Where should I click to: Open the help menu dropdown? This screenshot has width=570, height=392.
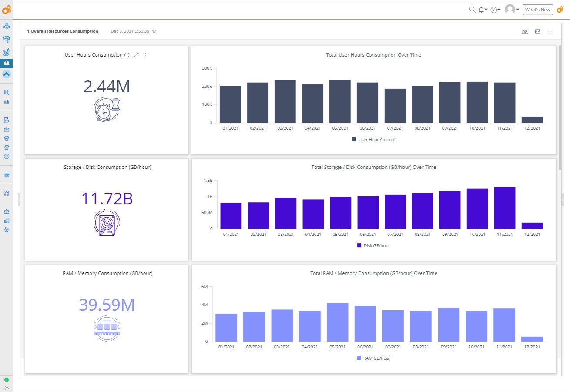494,10
